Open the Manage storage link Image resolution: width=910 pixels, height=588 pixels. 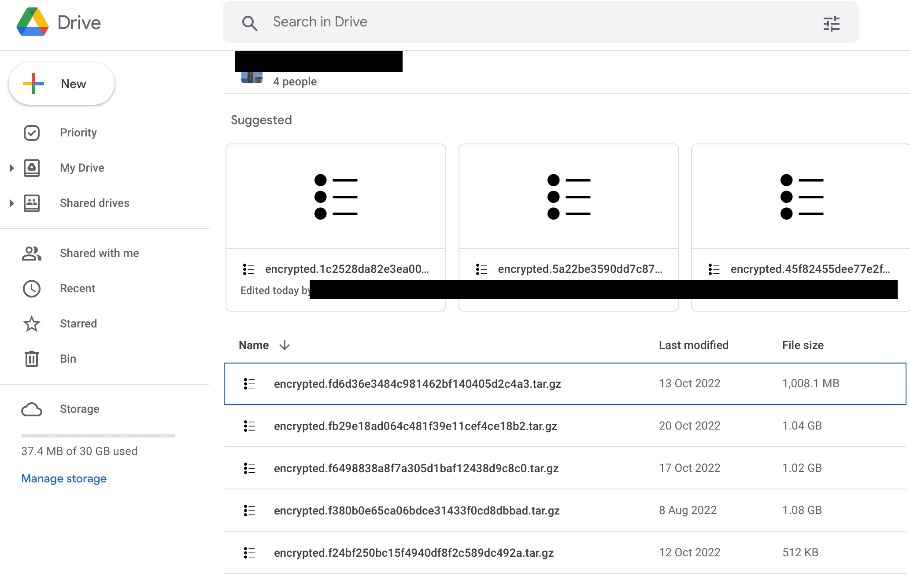[x=64, y=478]
